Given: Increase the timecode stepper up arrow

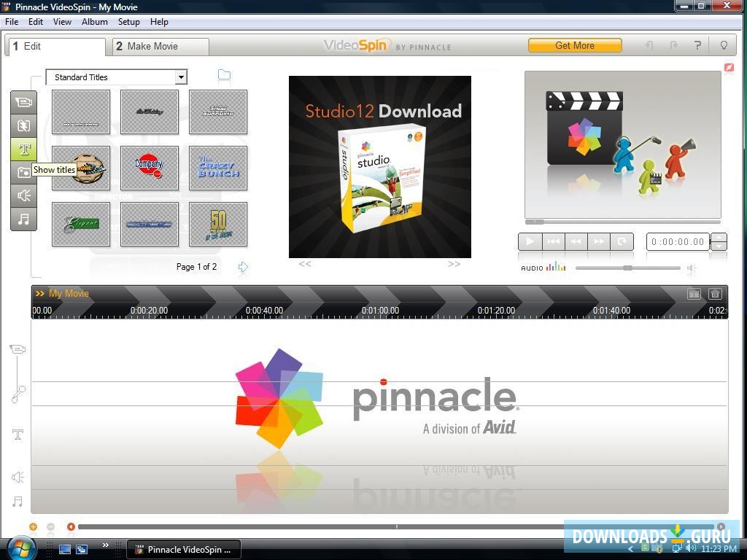Looking at the screenshot, I should coord(719,238).
